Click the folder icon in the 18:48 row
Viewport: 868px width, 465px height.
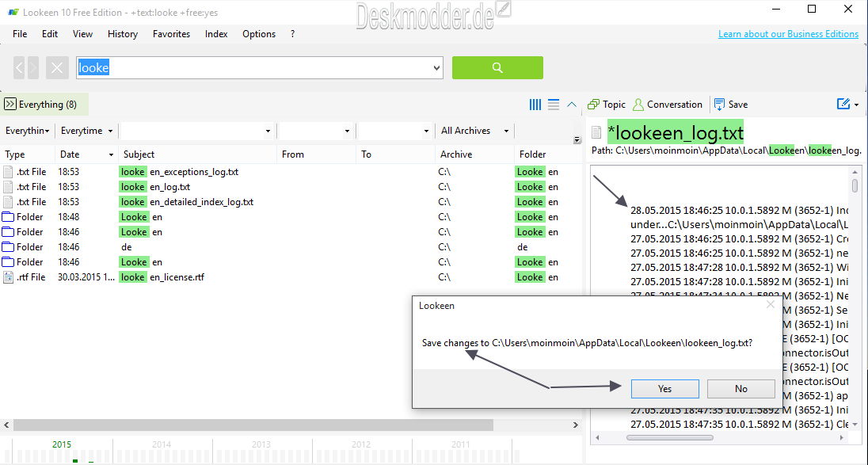click(8, 217)
